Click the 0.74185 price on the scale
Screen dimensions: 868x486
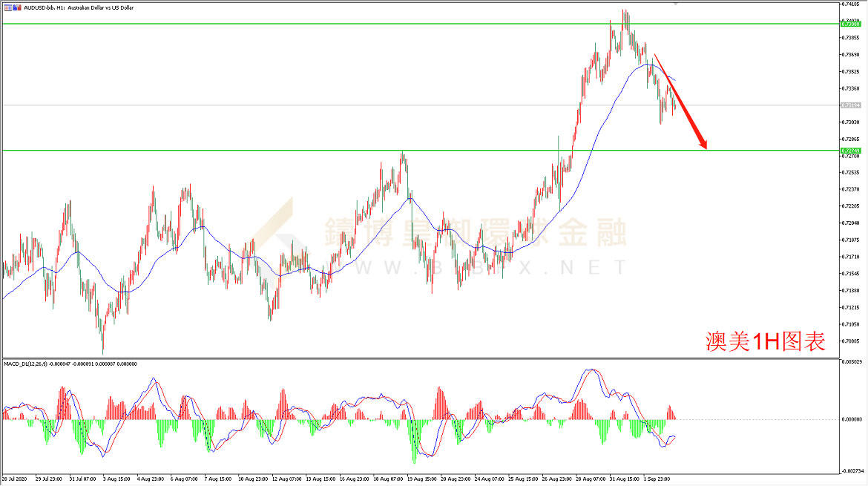pos(850,4)
